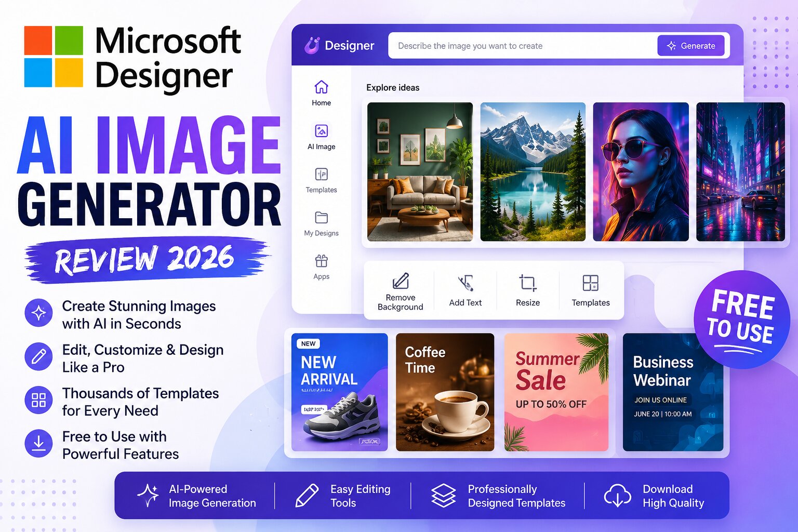Open My Designs folder in sidebar
Viewport: 798px width, 532px height.
(x=321, y=223)
